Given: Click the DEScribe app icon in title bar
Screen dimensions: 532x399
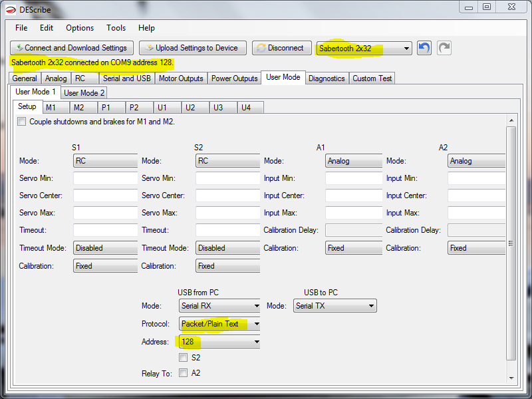Looking at the screenshot, I should coord(11,10).
